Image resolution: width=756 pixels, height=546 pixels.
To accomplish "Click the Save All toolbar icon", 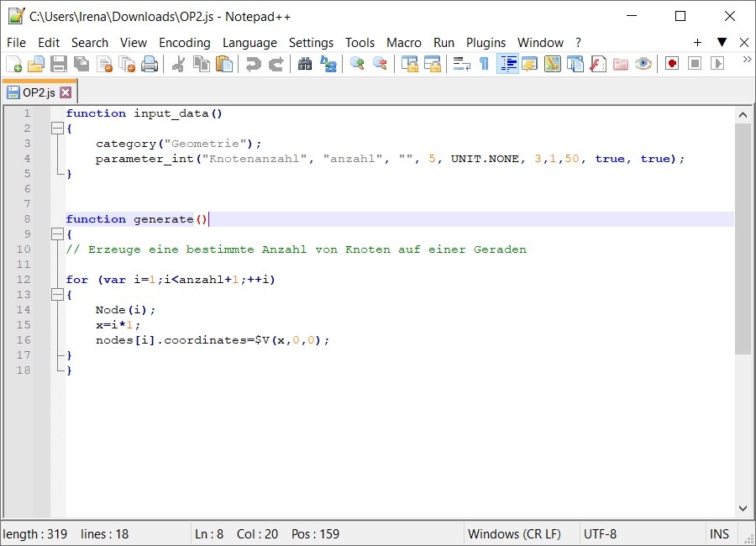I will (x=81, y=64).
